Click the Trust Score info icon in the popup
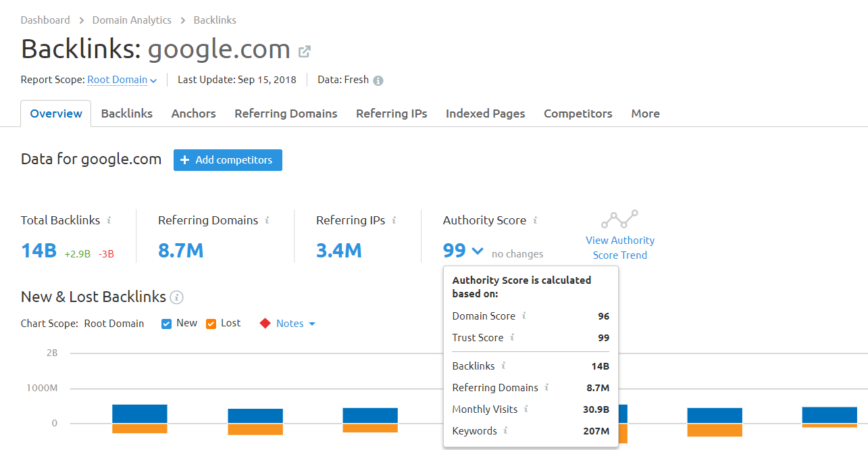 coord(513,337)
